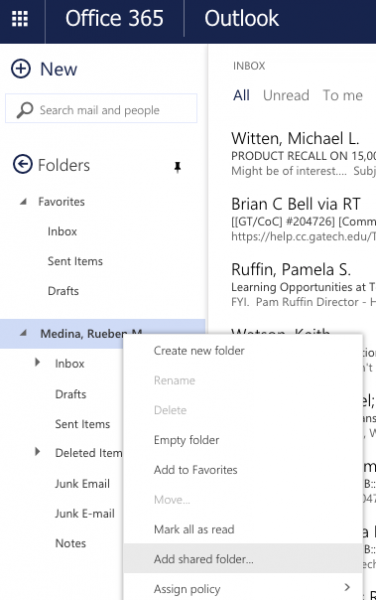This screenshot has height=600, width=376.
Task: Select the Medina, Rueben M. mailbox
Action: pos(91,334)
